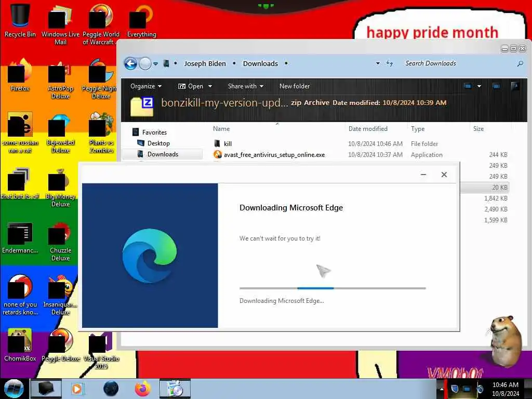Open 'some russian ran a rat' icon
The height and width of the screenshot is (399, 532).
[x=20, y=132]
